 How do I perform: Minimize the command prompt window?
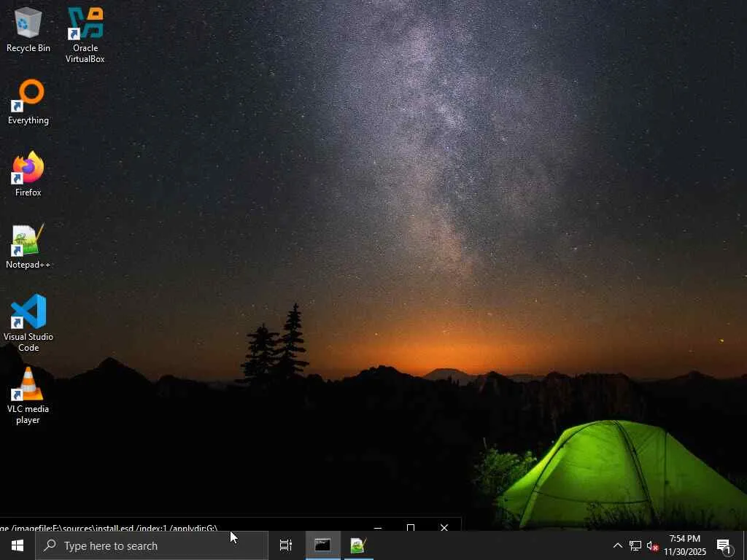pos(378,527)
